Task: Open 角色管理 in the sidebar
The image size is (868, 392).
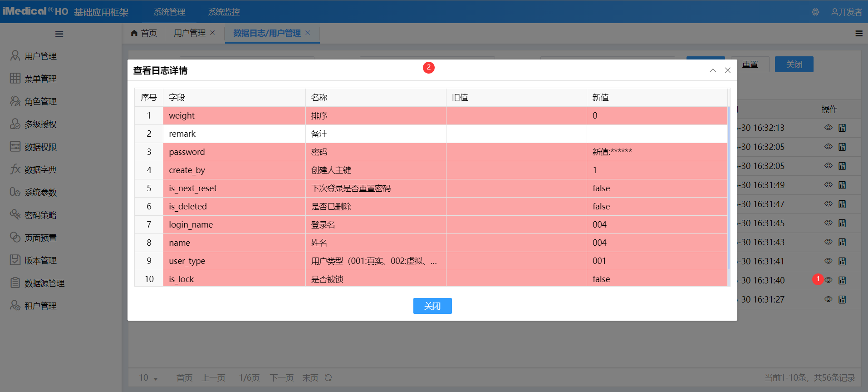Action: 34,101
